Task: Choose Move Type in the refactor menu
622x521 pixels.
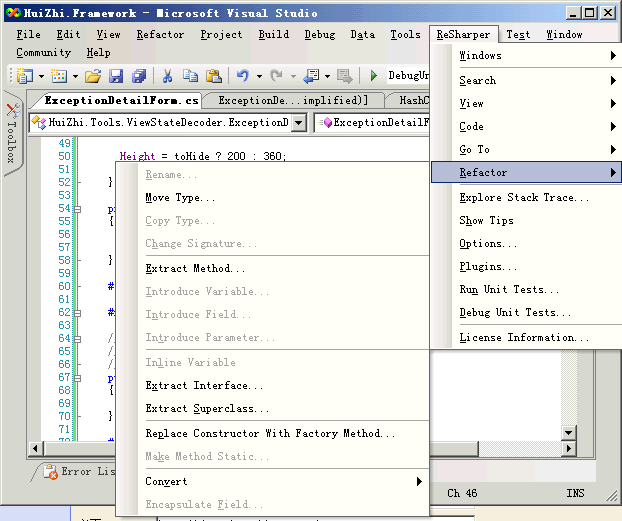Action: [x=180, y=198]
